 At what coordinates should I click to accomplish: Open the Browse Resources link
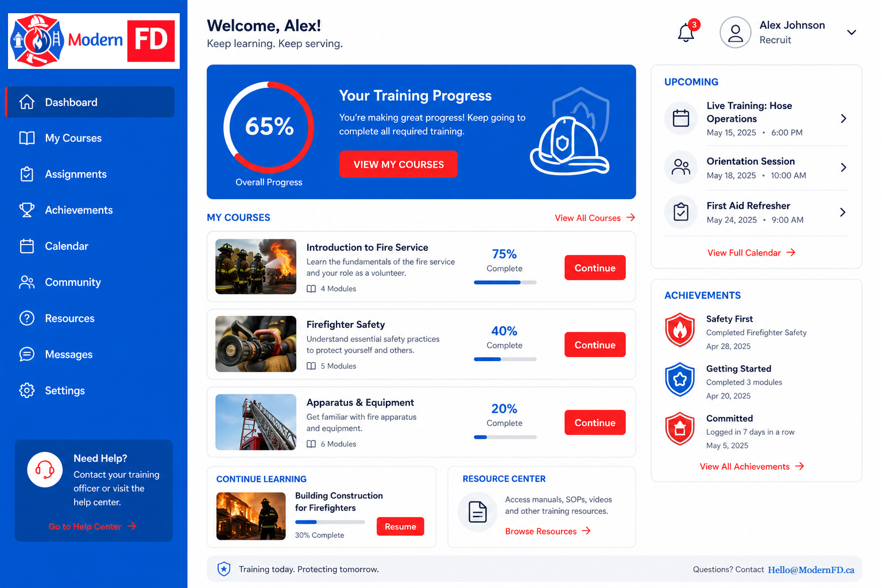548,531
